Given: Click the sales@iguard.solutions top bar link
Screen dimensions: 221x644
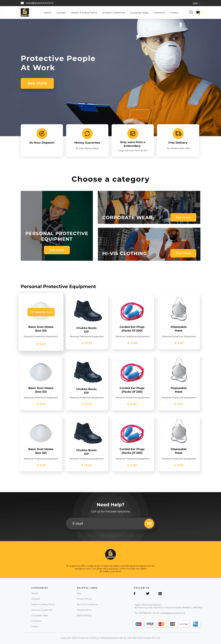Looking at the screenshot, I should (39, 3).
